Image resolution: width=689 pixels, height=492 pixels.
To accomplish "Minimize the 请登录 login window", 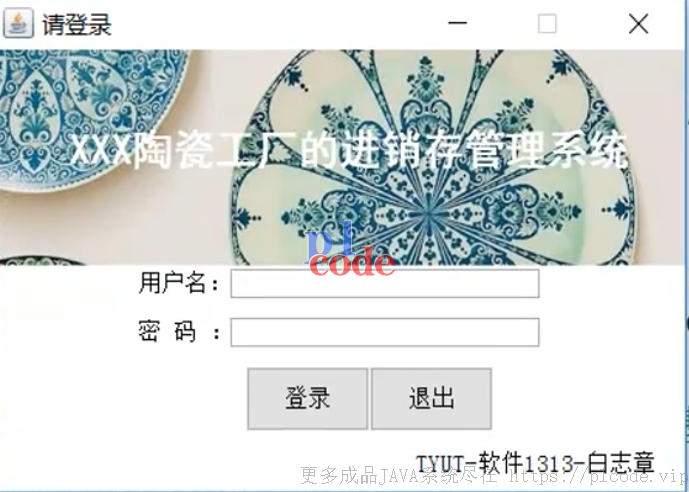I will coord(457,23).
